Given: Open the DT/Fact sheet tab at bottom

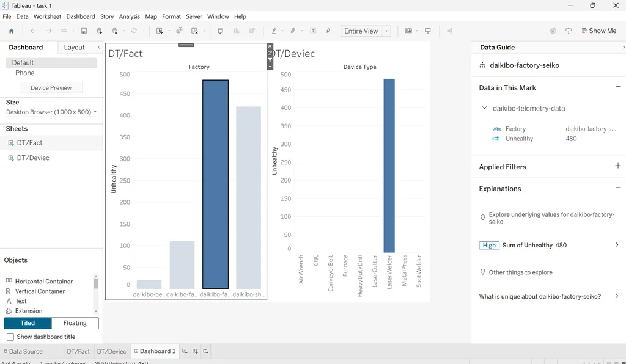Looking at the screenshot, I should click(x=78, y=351).
